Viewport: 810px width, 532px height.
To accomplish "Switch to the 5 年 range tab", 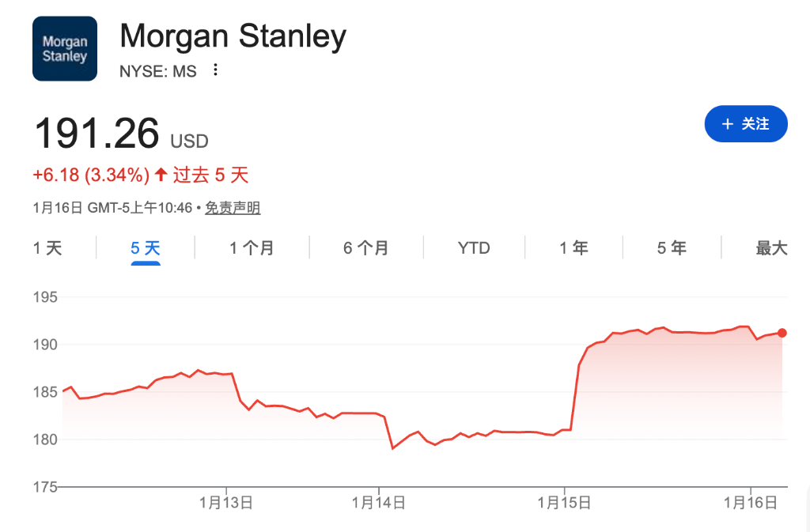I will [672, 248].
